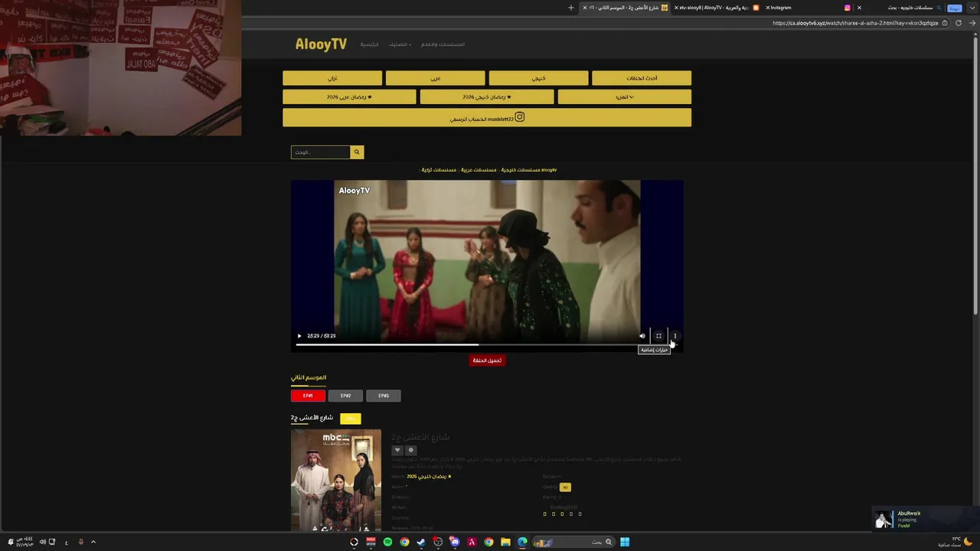The height and width of the screenshot is (551, 980).
Task: Mute the video player volume
Action: (x=642, y=336)
